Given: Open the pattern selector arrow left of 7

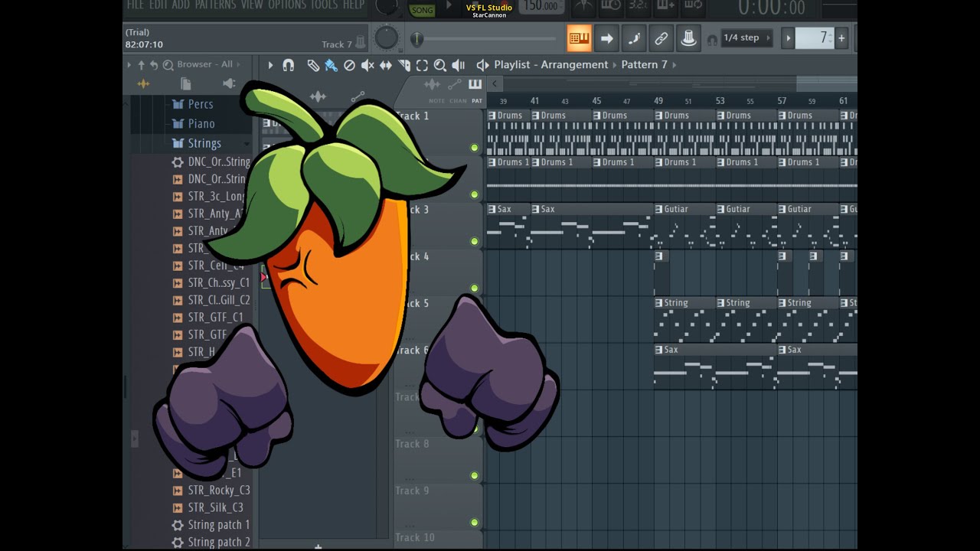Looking at the screenshot, I should click(788, 38).
